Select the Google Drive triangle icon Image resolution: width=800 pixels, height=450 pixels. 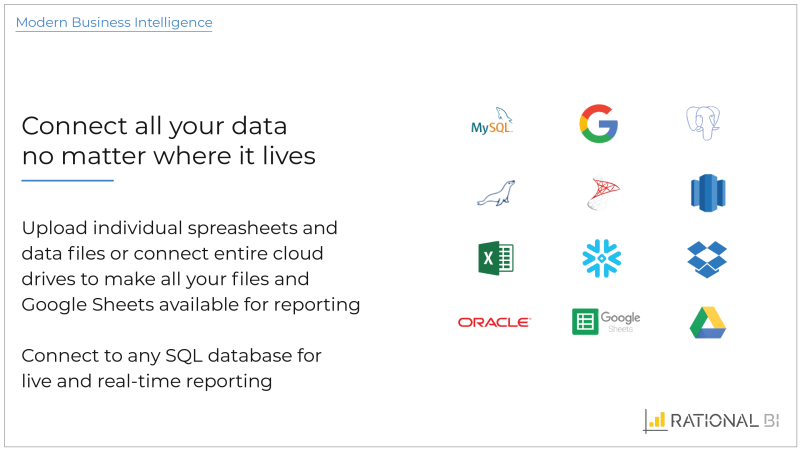pos(708,322)
